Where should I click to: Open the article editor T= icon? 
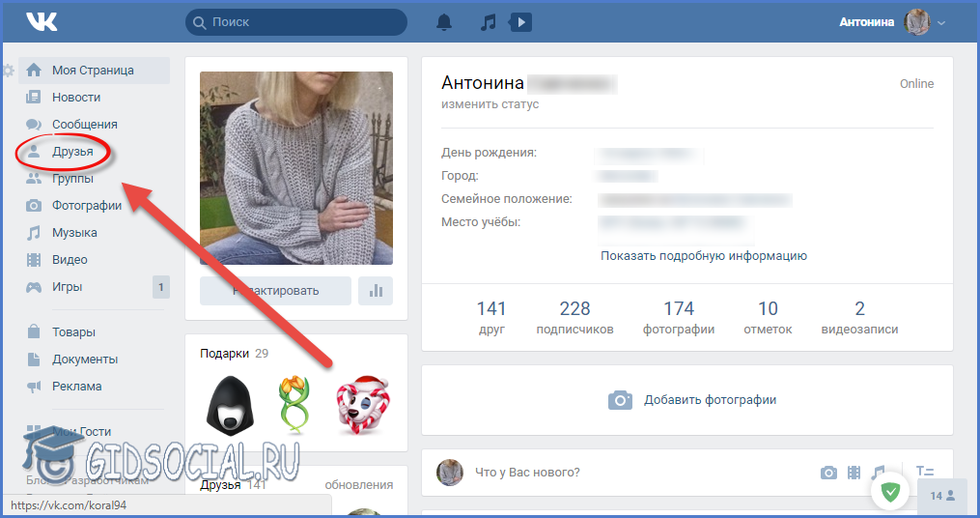click(925, 472)
